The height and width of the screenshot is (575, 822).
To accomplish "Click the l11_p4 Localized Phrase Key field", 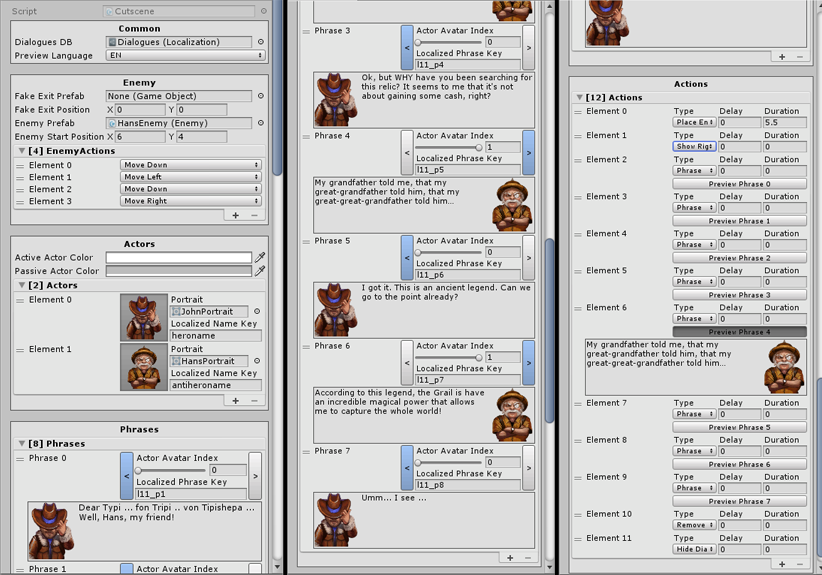I will click(468, 65).
